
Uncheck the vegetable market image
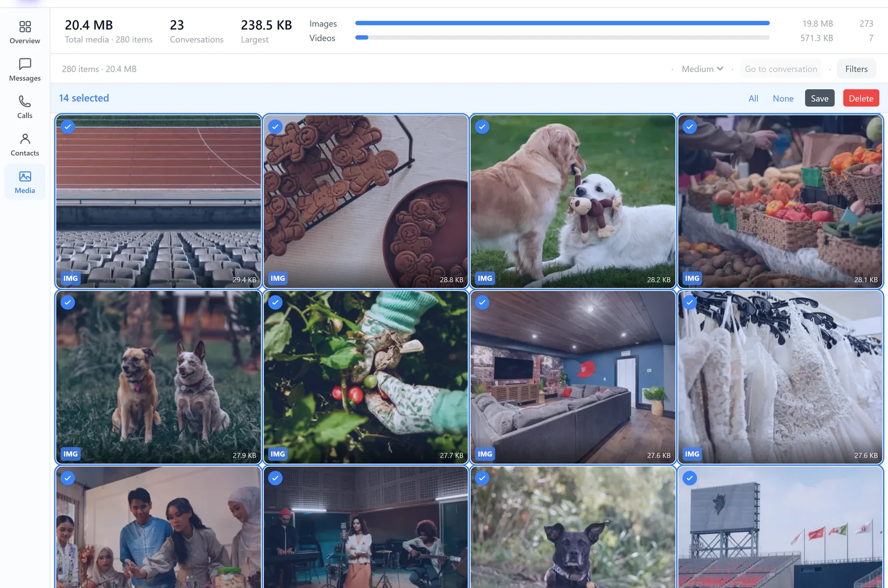(x=690, y=127)
